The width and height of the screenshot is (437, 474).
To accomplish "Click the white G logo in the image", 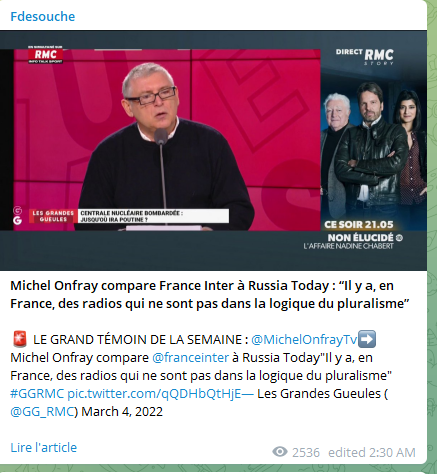I will point(17,221).
